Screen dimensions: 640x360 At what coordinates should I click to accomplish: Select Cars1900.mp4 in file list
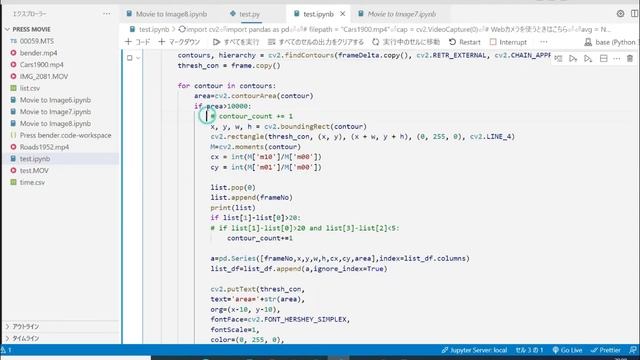click(x=42, y=65)
